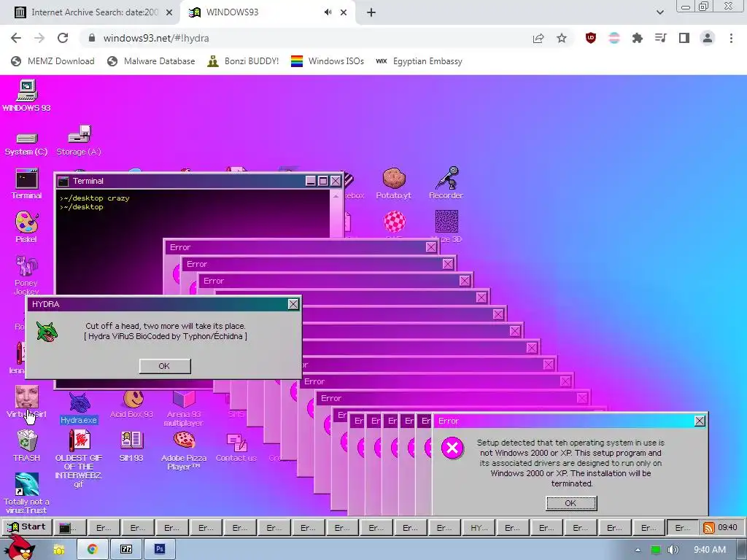Open uBlock Origin extension icon

coord(591,38)
